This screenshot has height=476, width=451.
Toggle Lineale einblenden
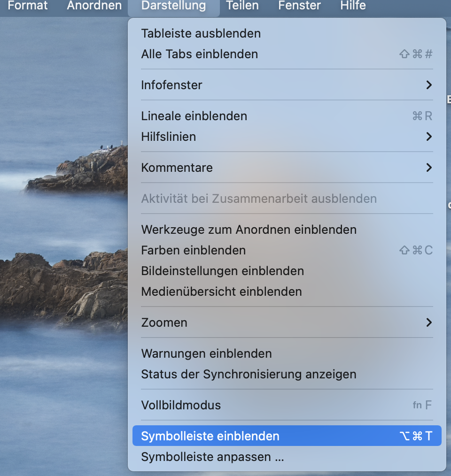287,116
